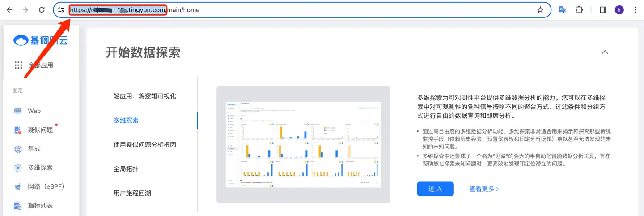Open the 疑似问题 sidebar icon
This screenshot has height=216, width=644.
[x=18, y=130]
